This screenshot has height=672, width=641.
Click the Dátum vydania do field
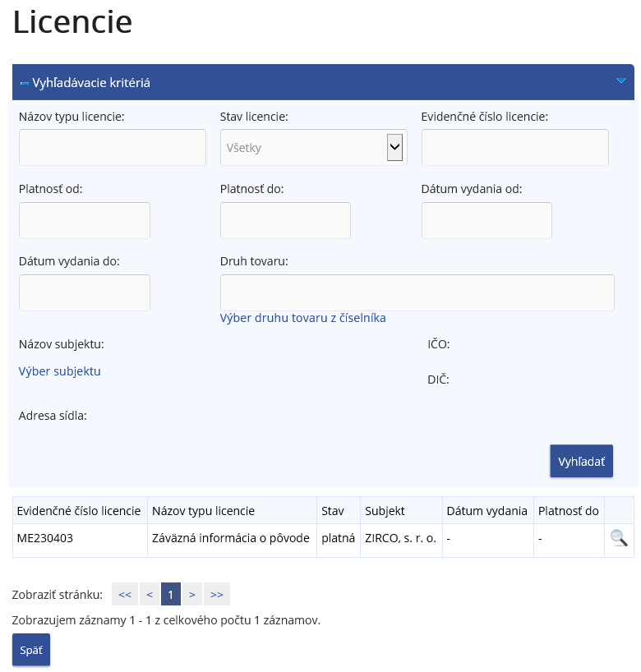85,292
